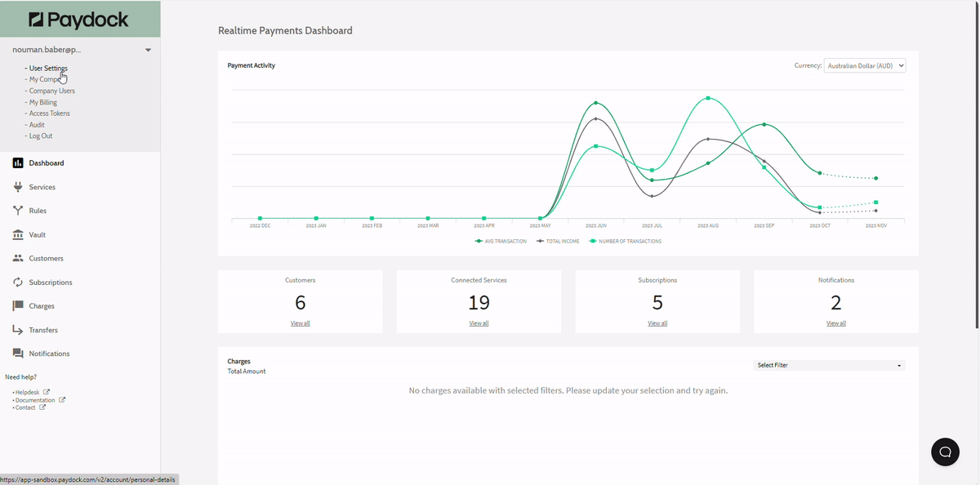Click the Vault bank icon
This screenshot has width=980, height=485.
point(18,234)
